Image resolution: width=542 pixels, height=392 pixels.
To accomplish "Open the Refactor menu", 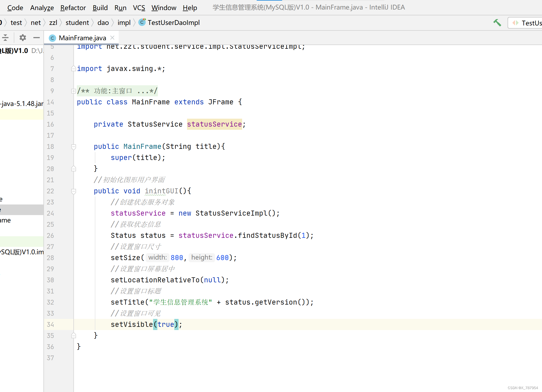I will [73, 8].
